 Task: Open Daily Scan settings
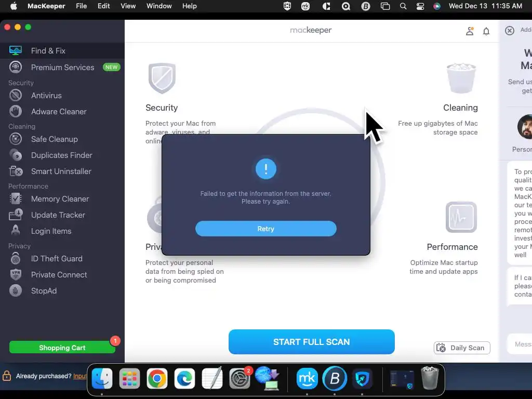462,348
